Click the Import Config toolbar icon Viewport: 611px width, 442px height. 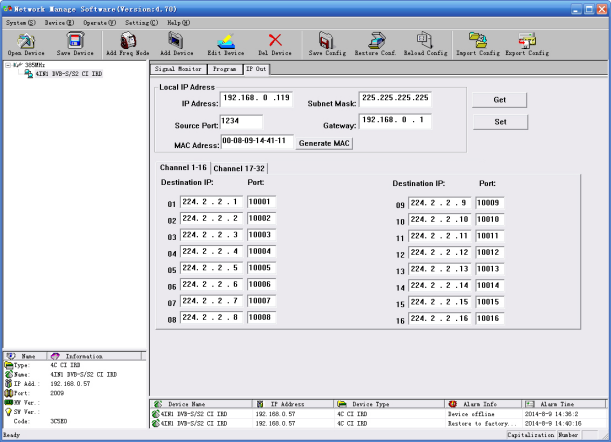pos(478,40)
